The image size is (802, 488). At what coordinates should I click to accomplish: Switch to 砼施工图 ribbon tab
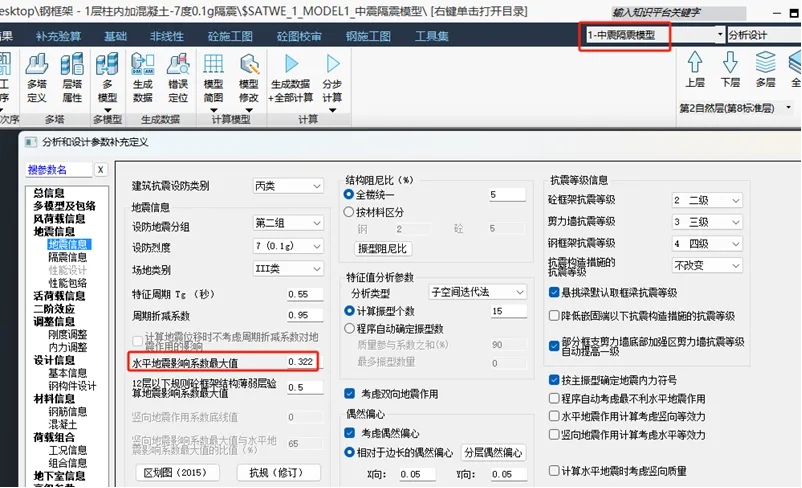pos(230,36)
